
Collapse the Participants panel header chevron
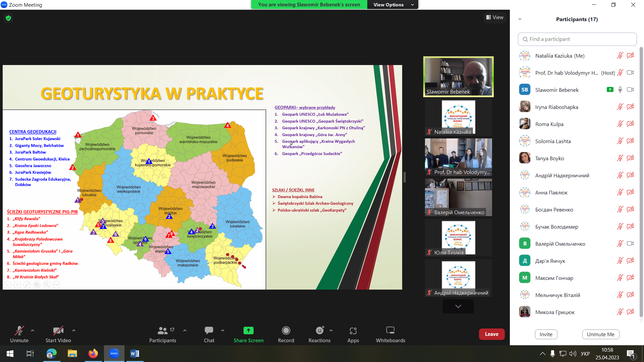tap(520, 19)
